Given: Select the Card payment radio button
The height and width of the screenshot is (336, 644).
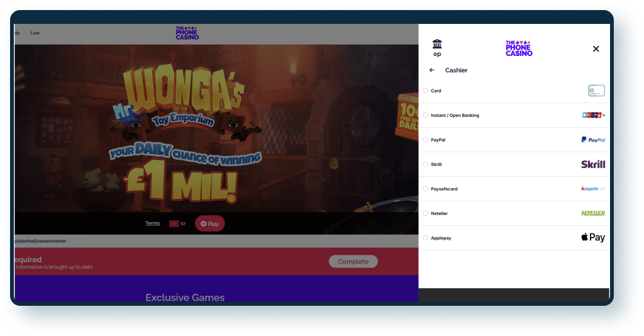Looking at the screenshot, I should click(426, 91).
